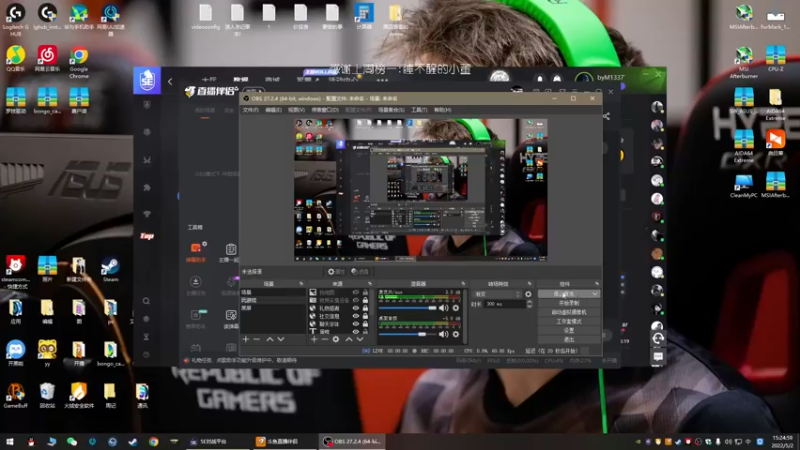Open 文件(F) menu in OBS
The image size is (800, 450).
tap(251, 110)
